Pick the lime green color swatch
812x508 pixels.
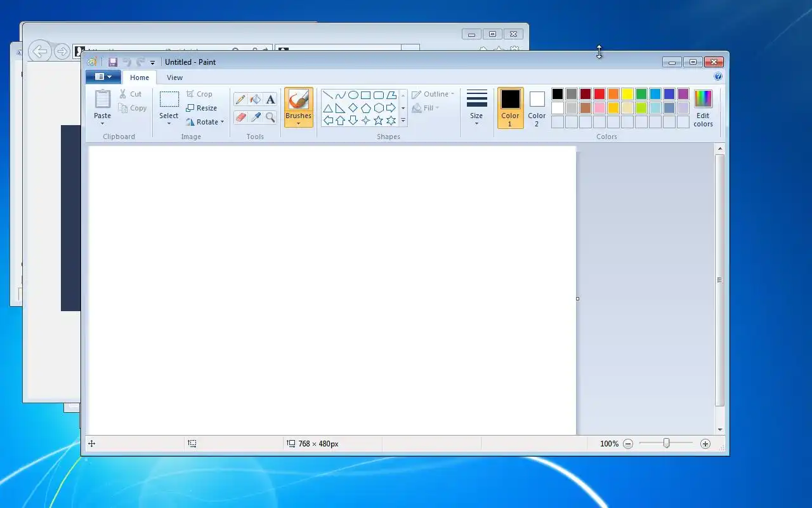point(641,108)
